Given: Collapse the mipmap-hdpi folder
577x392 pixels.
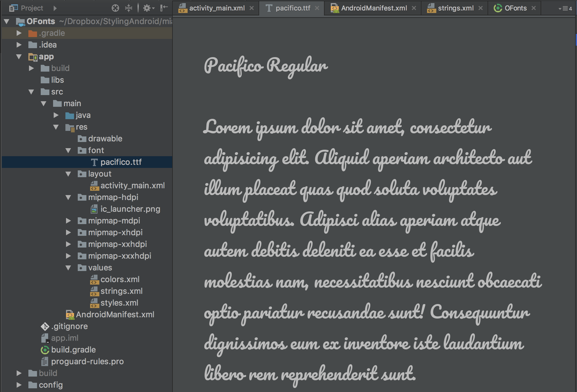Looking at the screenshot, I should 68,198.
